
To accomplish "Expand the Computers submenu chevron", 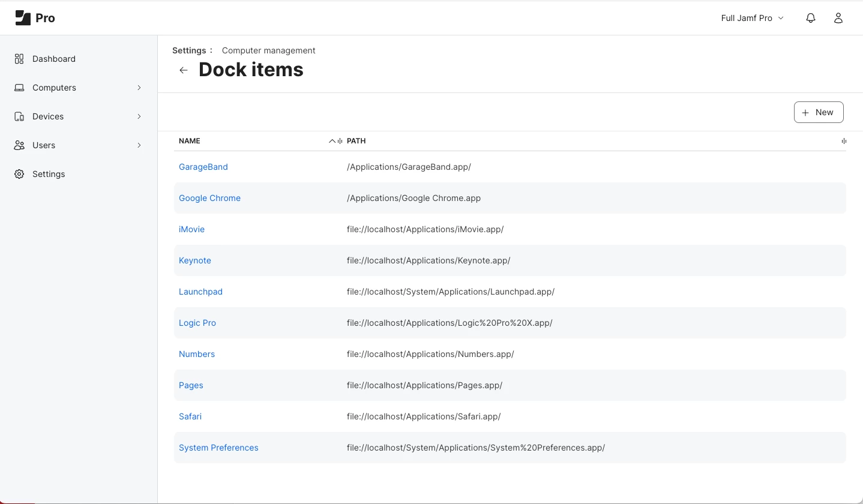I will (x=139, y=88).
